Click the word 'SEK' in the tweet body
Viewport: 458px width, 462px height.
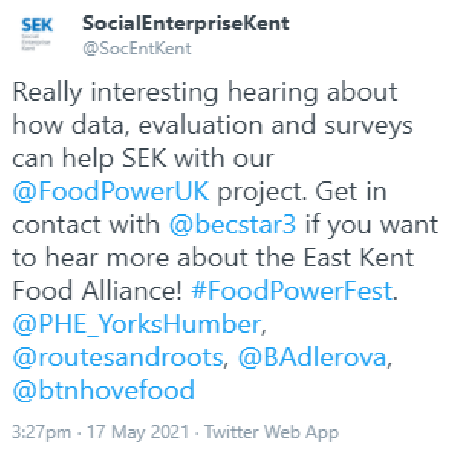pyautogui.click(x=144, y=158)
